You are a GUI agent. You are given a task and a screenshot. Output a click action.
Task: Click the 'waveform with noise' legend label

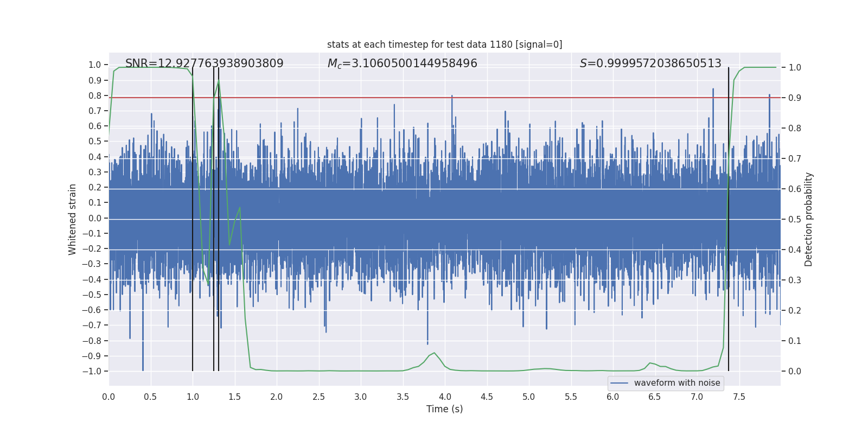point(676,383)
